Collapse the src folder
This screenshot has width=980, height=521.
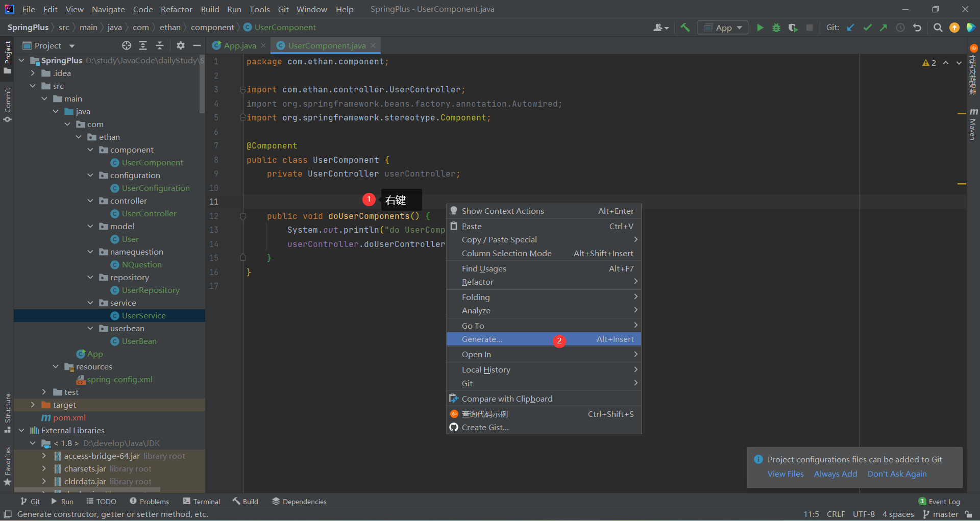point(33,86)
